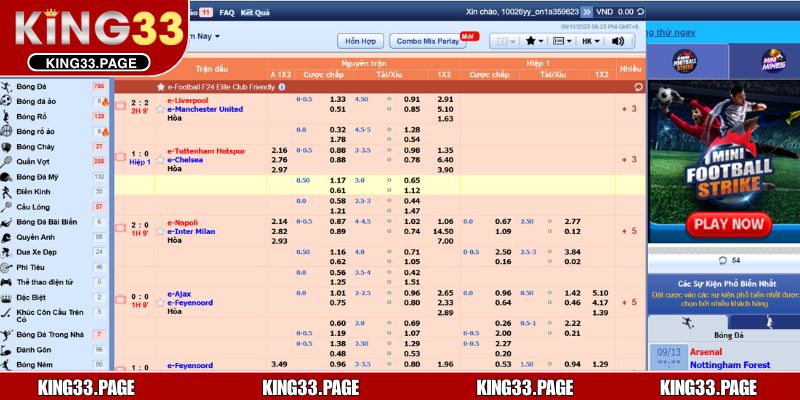
Task: Open the date filter dropdown ending 'Nay'
Action: click(x=204, y=36)
